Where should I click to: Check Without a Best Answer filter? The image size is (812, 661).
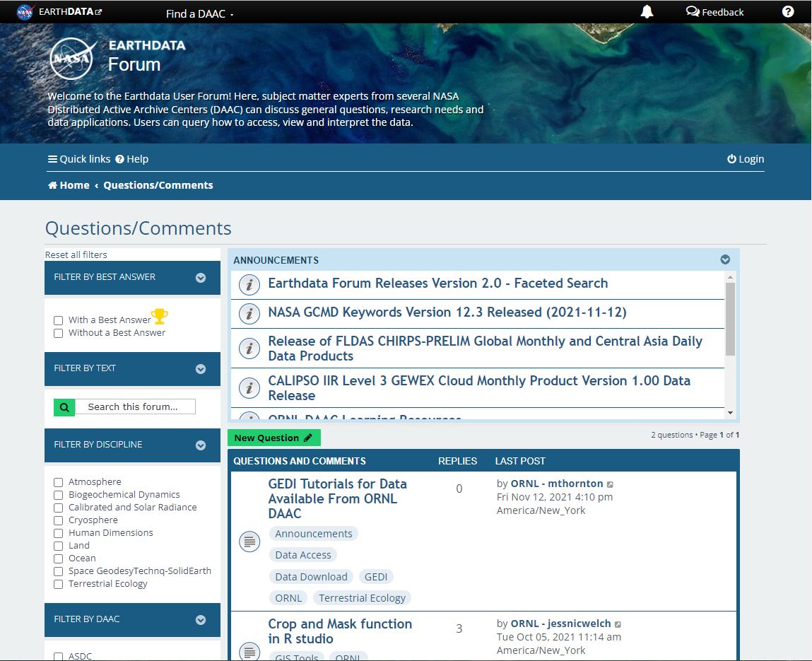pyautogui.click(x=59, y=333)
